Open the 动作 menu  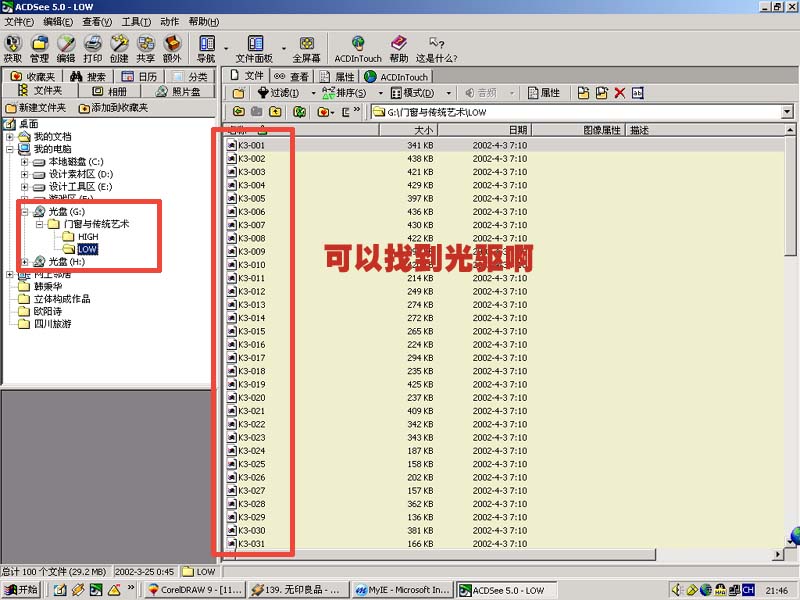coord(169,21)
